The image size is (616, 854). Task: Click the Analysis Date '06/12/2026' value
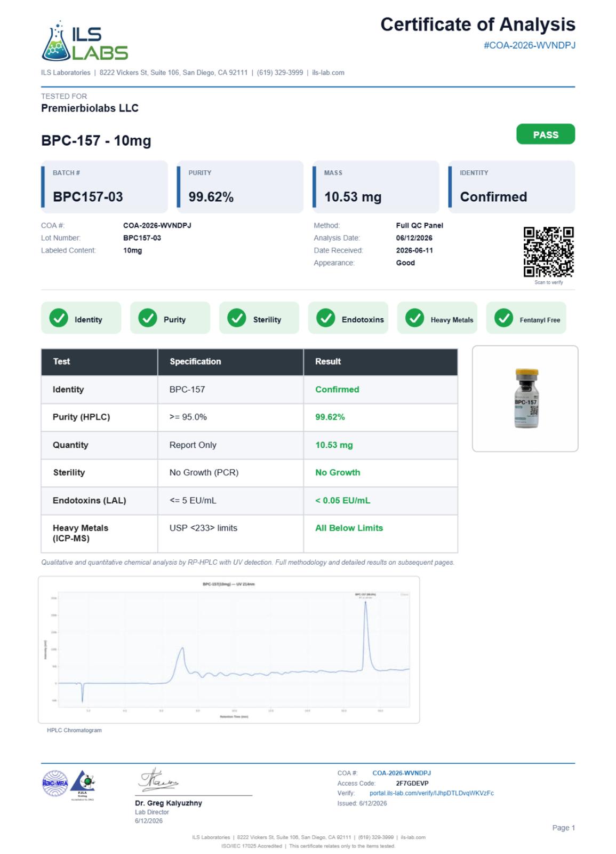point(414,238)
